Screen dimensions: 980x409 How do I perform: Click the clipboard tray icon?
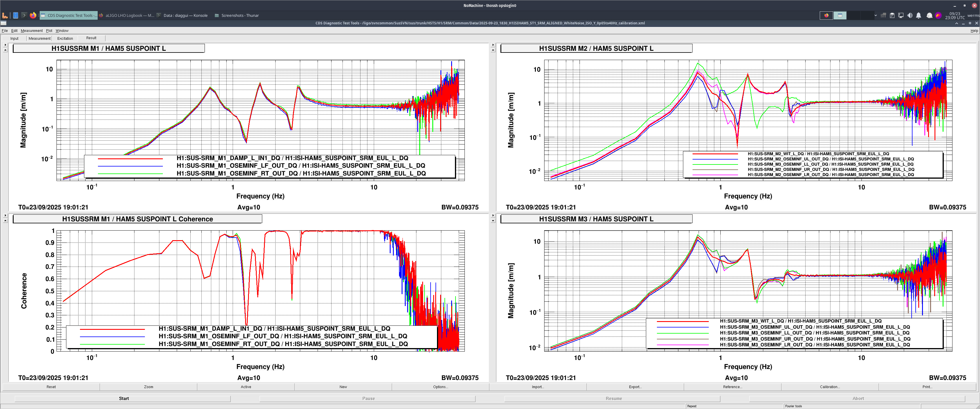tap(892, 15)
